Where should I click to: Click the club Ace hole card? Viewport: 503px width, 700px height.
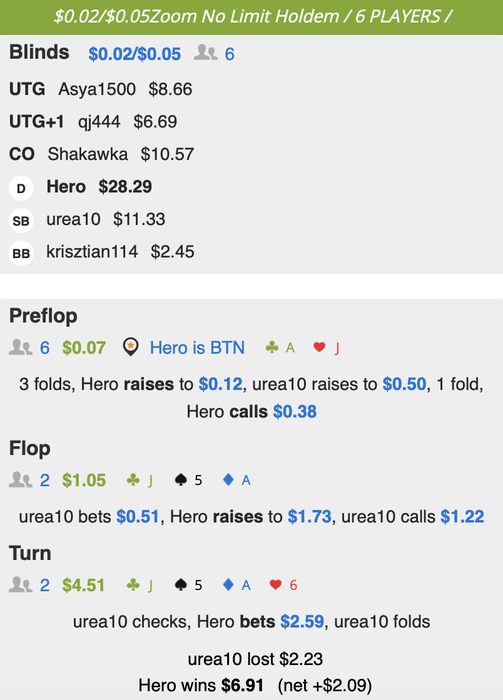280,347
